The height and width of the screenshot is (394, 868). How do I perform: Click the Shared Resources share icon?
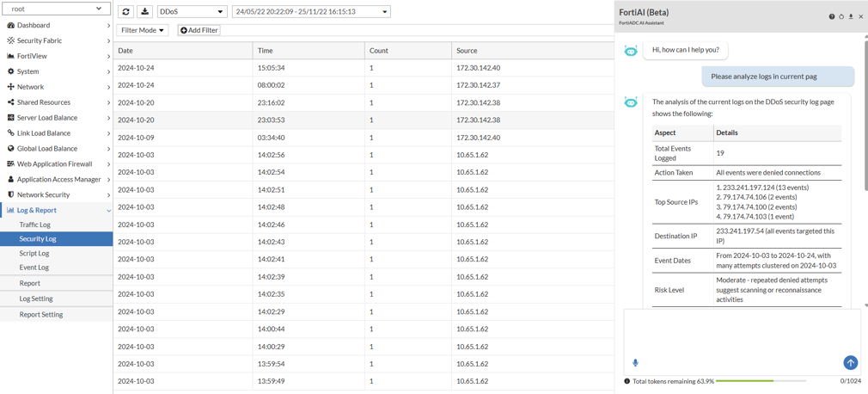(x=11, y=102)
